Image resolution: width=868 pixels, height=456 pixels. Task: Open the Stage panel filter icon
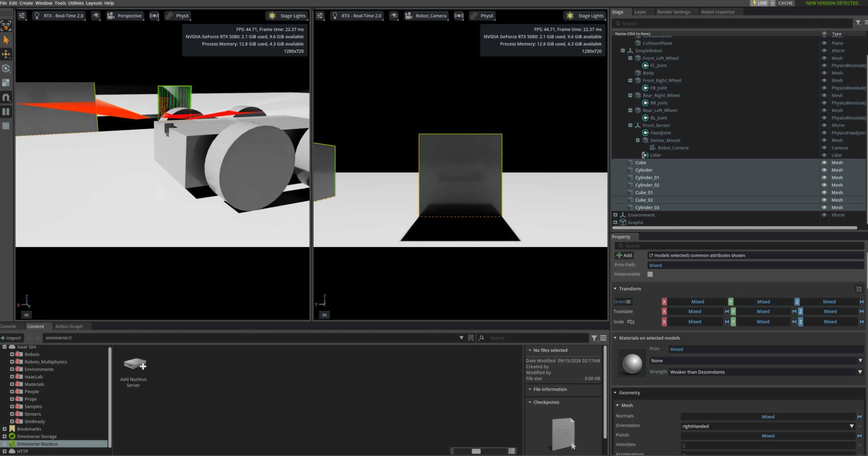pos(858,23)
